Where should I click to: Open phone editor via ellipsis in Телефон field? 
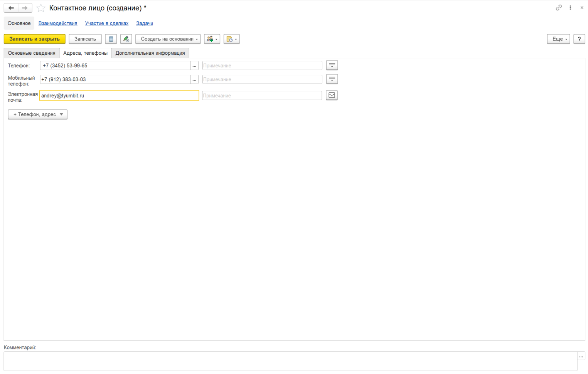(194, 65)
